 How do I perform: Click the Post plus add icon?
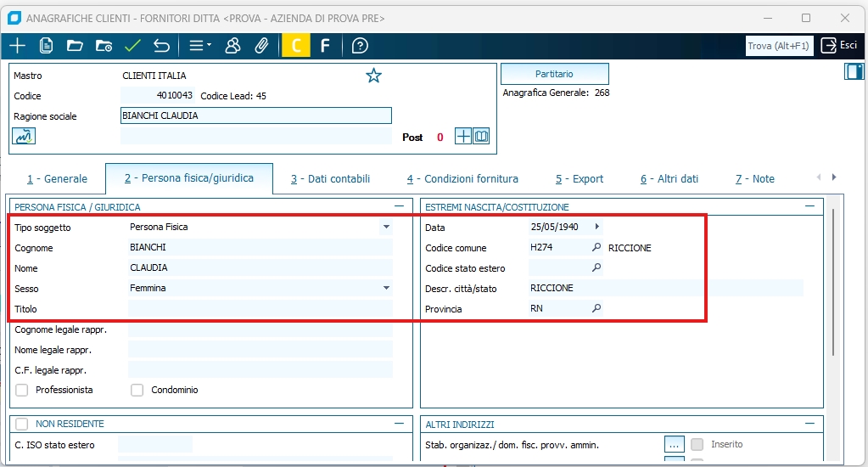click(462, 136)
